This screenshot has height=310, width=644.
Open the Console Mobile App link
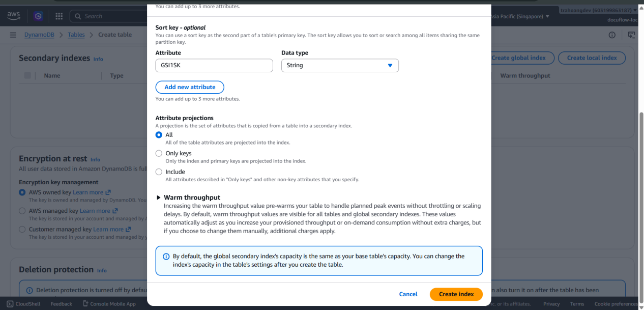(x=109, y=304)
